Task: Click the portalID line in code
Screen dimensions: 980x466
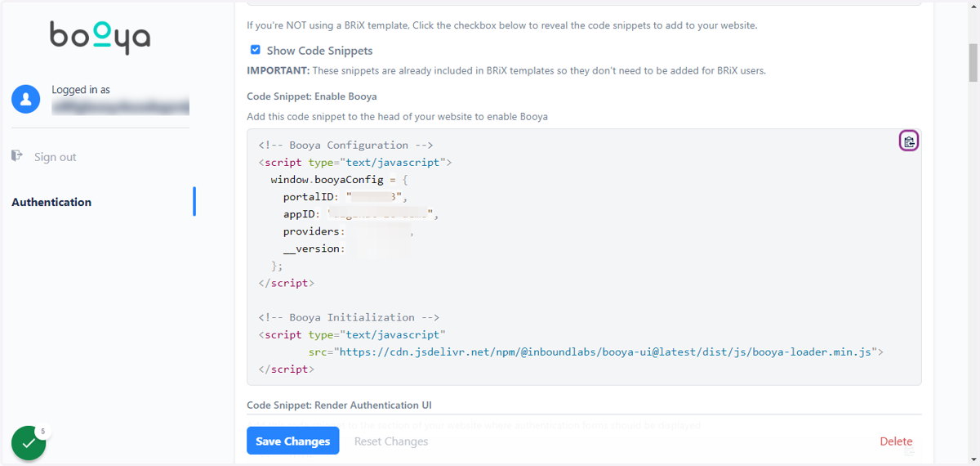Action: [345, 197]
